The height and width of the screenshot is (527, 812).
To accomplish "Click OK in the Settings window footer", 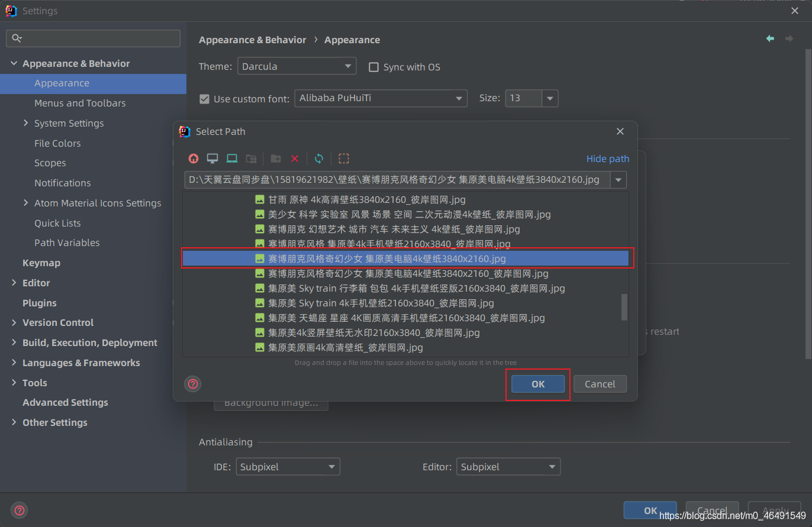I will (x=650, y=510).
